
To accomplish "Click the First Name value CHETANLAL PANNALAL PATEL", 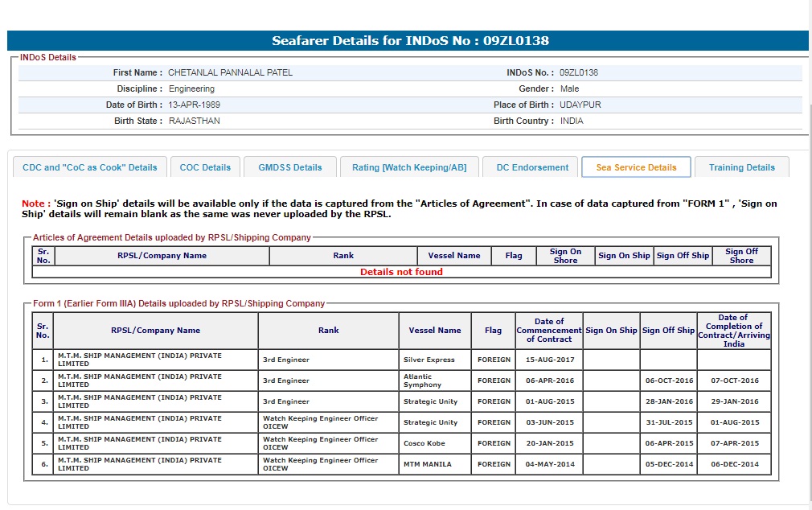I will tap(230, 72).
